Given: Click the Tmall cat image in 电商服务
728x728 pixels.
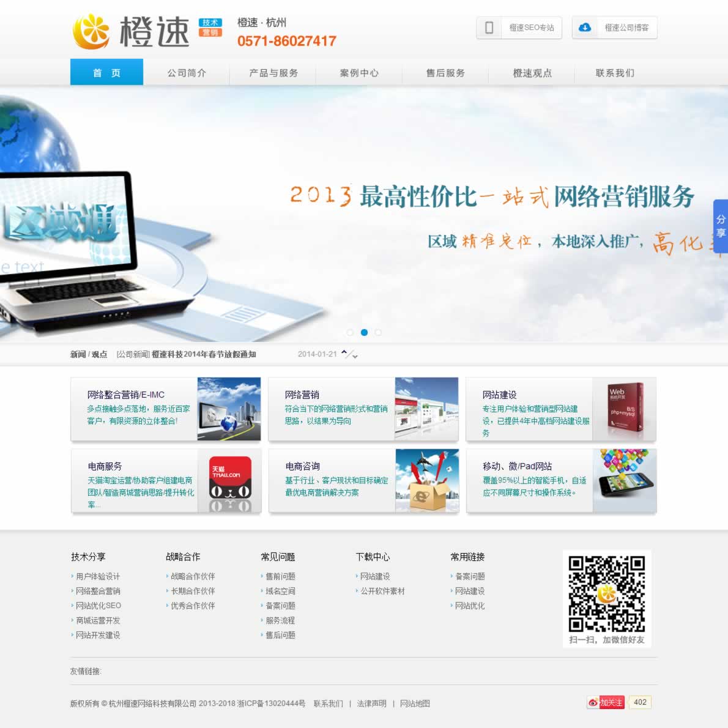Looking at the screenshot, I should point(230,481).
